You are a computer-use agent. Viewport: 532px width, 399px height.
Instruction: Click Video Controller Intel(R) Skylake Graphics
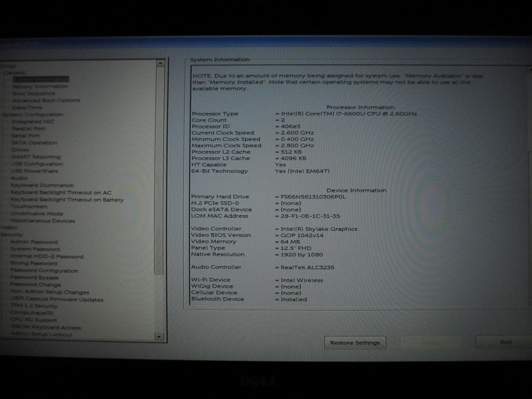click(319, 229)
